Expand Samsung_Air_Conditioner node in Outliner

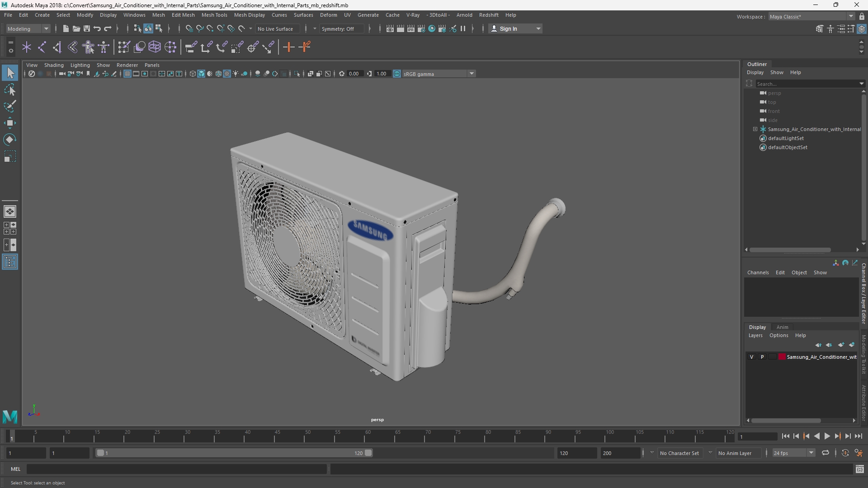coord(755,129)
